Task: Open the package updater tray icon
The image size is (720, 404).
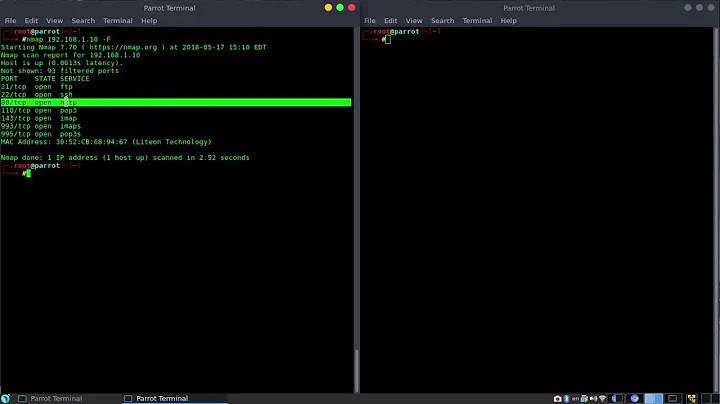Action: coord(584,398)
